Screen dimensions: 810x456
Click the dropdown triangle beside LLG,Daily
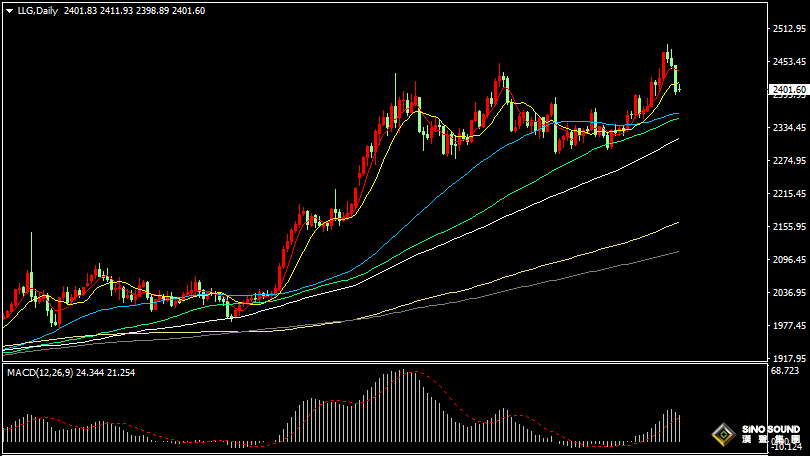click(x=8, y=10)
